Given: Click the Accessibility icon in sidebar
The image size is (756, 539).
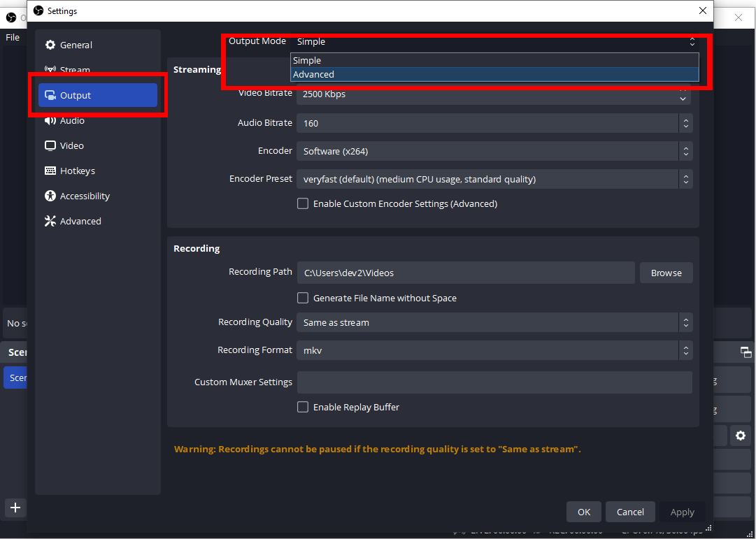Looking at the screenshot, I should (x=50, y=196).
